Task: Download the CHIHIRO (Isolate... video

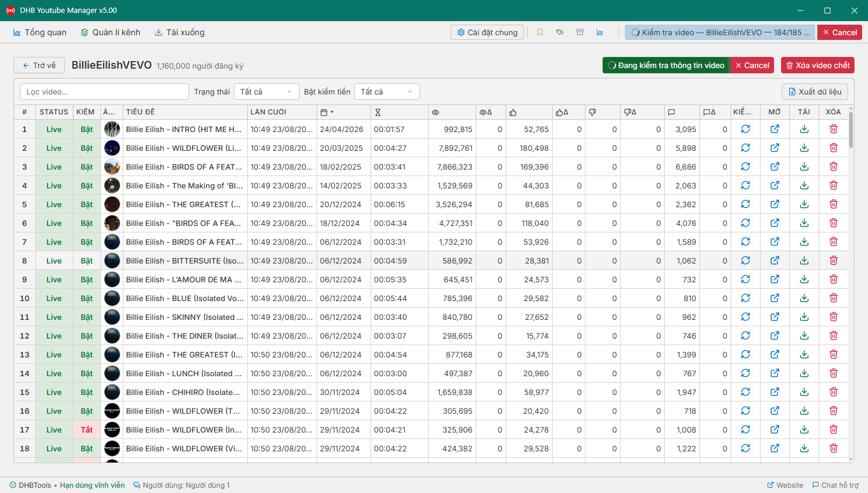Action: pyautogui.click(x=804, y=392)
